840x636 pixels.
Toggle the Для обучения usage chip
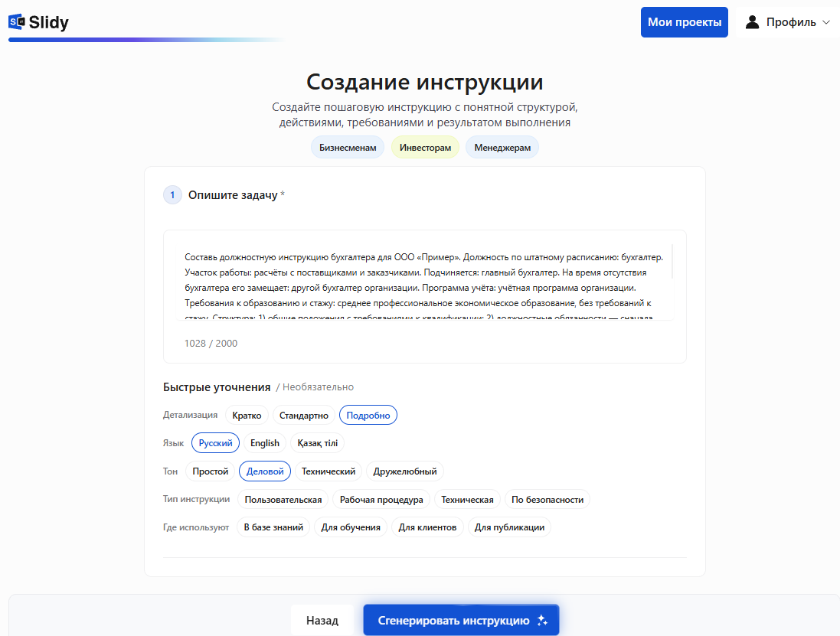(351, 527)
